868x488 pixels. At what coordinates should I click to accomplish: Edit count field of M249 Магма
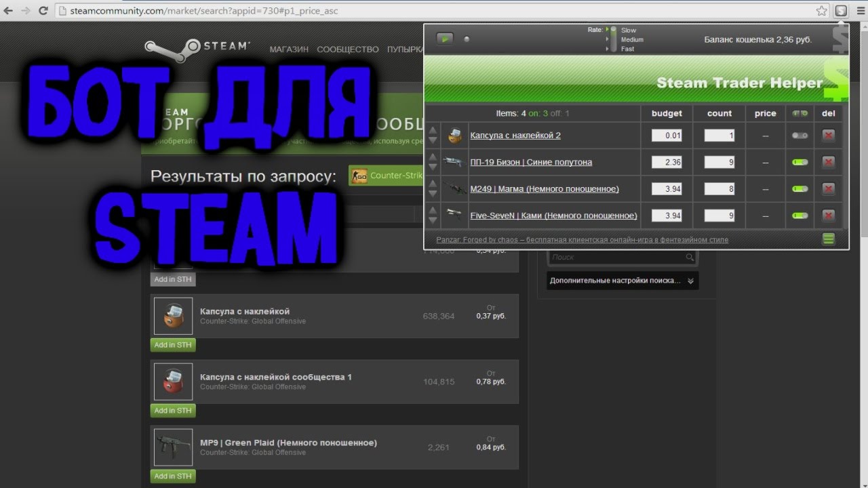(x=719, y=188)
